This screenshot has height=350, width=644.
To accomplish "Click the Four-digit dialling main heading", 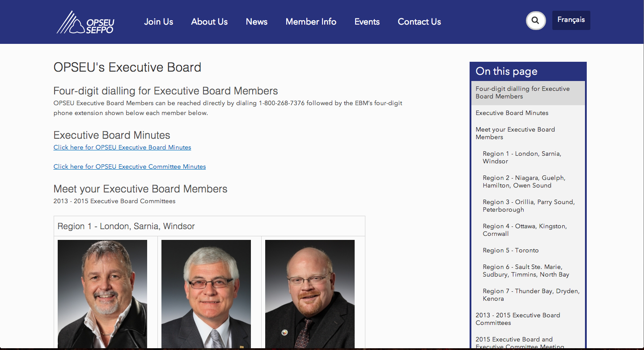I will [166, 91].
